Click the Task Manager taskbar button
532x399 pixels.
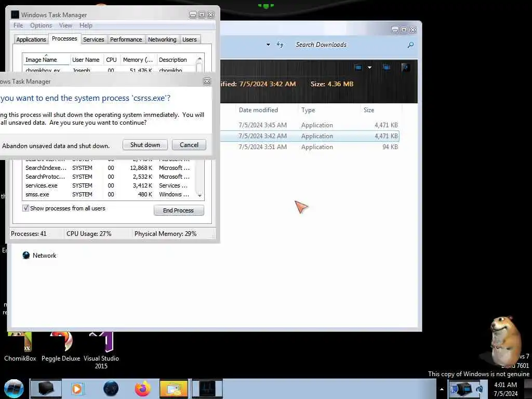pyautogui.click(x=207, y=389)
